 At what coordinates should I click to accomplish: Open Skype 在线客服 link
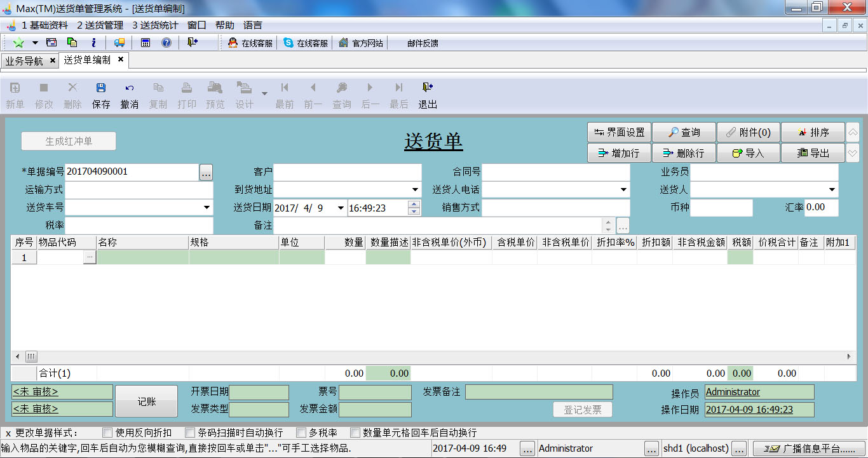click(306, 43)
